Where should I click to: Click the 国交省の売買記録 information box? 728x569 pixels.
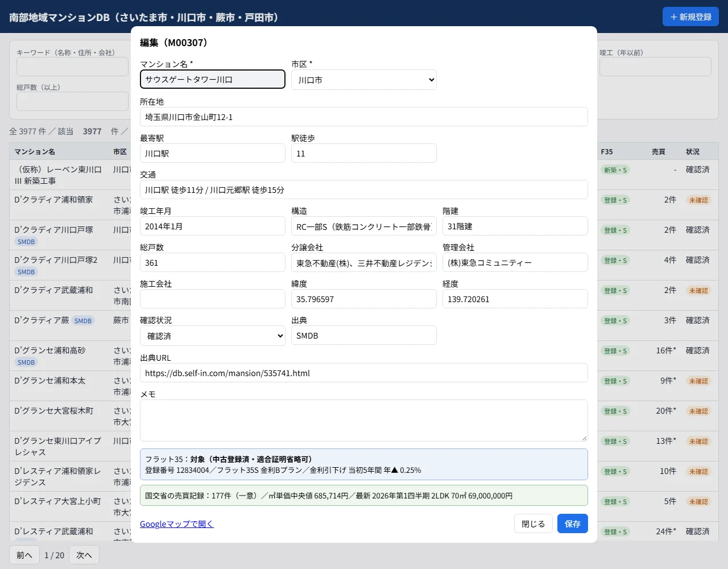point(364,495)
